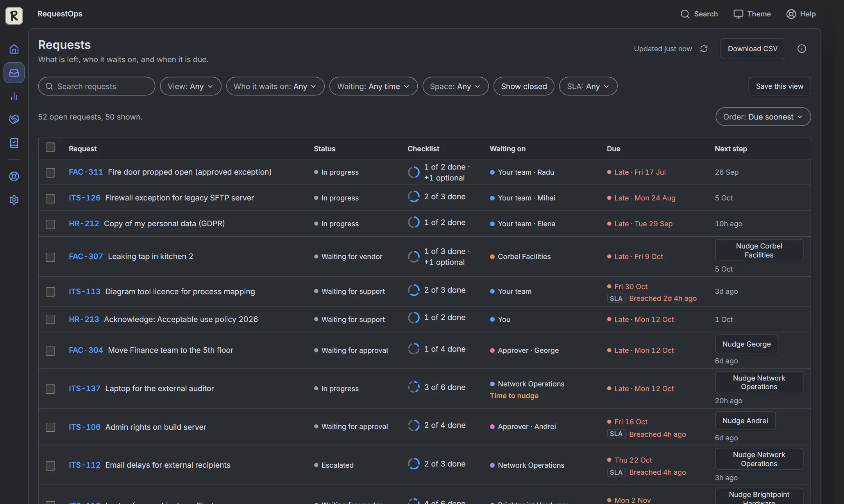Click the Download CSV button
This screenshot has width=844, height=504.
[x=753, y=49]
